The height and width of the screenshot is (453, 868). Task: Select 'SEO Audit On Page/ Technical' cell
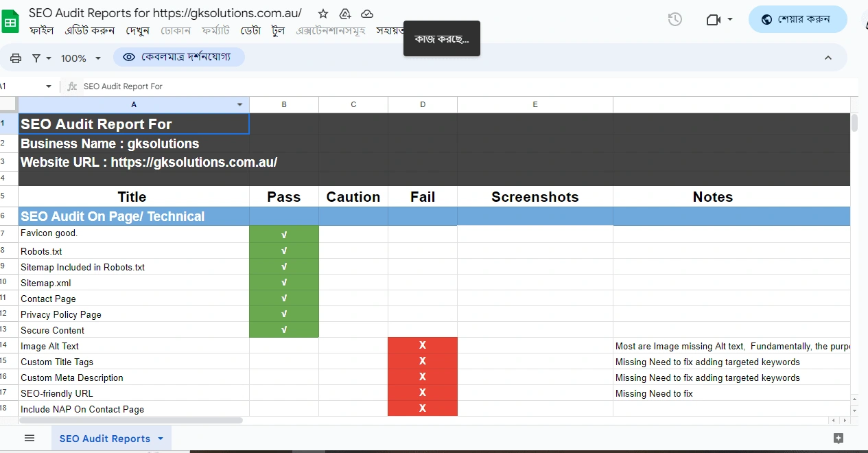(134, 216)
